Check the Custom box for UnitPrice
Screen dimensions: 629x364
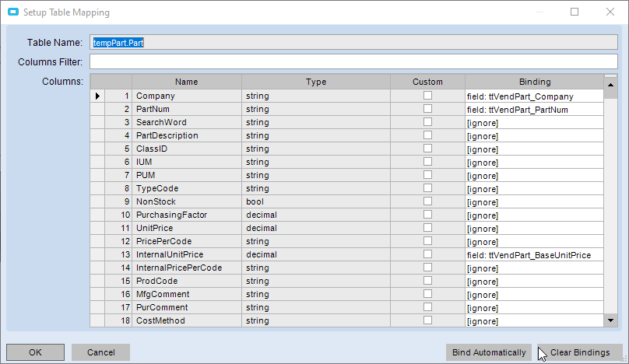click(427, 228)
